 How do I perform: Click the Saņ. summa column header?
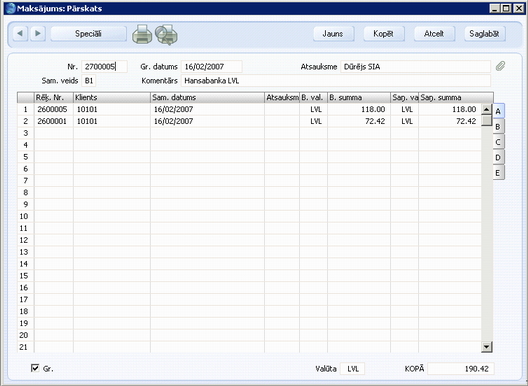click(x=456, y=98)
